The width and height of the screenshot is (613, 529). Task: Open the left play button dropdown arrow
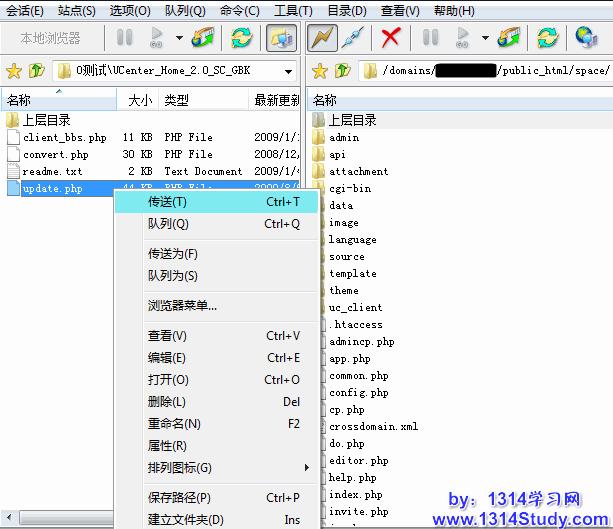pyautogui.click(x=179, y=39)
